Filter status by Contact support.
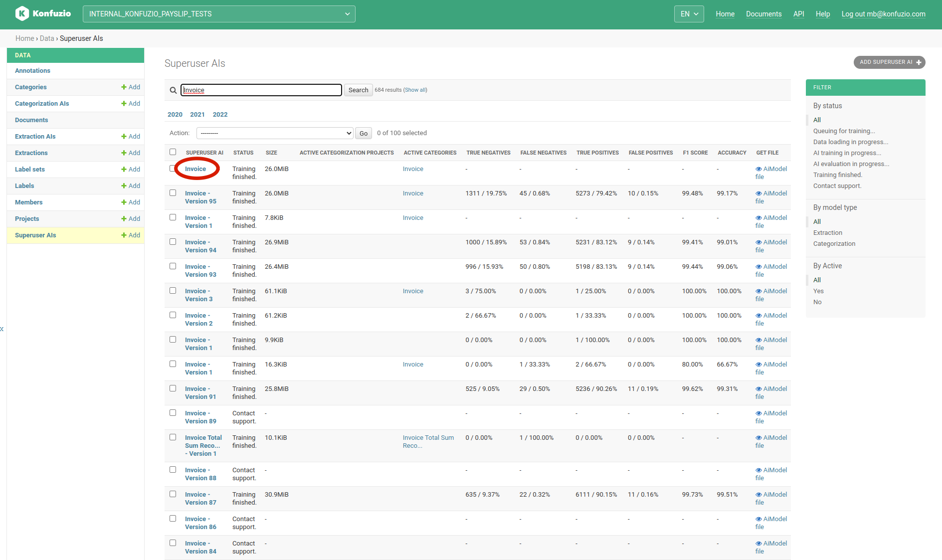 pyautogui.click(x=837, y=186)
